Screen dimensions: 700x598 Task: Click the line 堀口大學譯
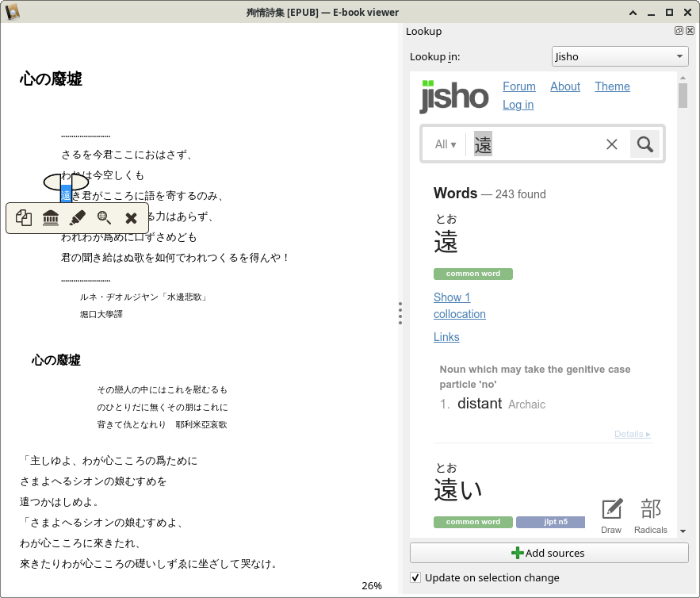tap(101, 314)
